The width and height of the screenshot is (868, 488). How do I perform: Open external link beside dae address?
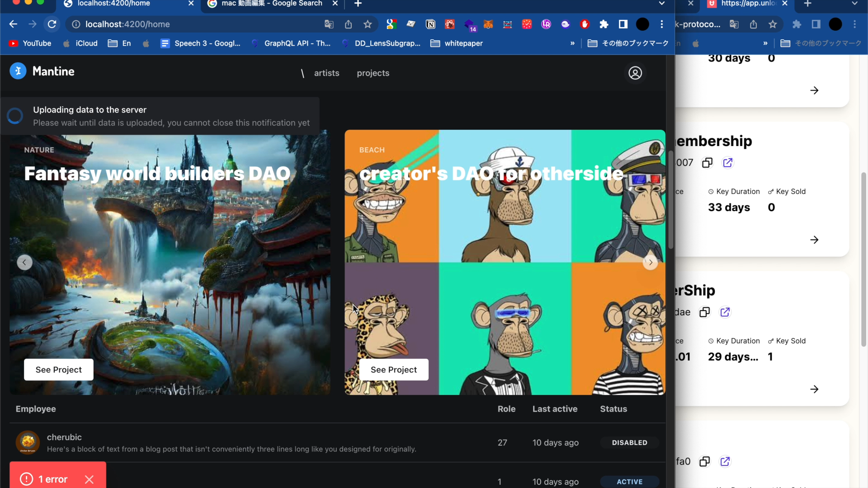tap(725, 312)
